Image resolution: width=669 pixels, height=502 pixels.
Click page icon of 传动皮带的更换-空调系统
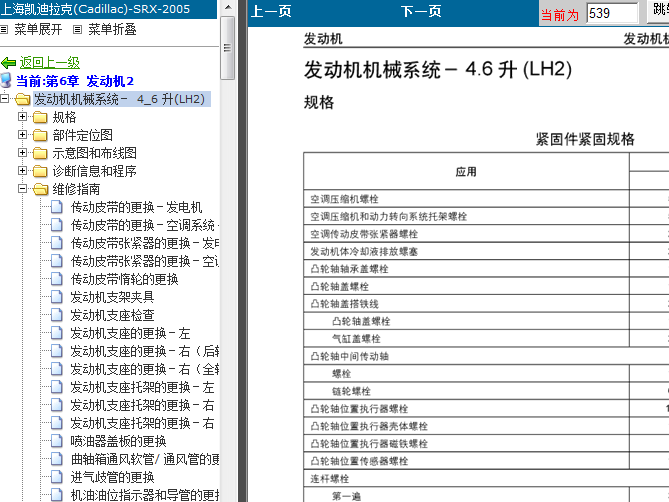click(57, 225)
